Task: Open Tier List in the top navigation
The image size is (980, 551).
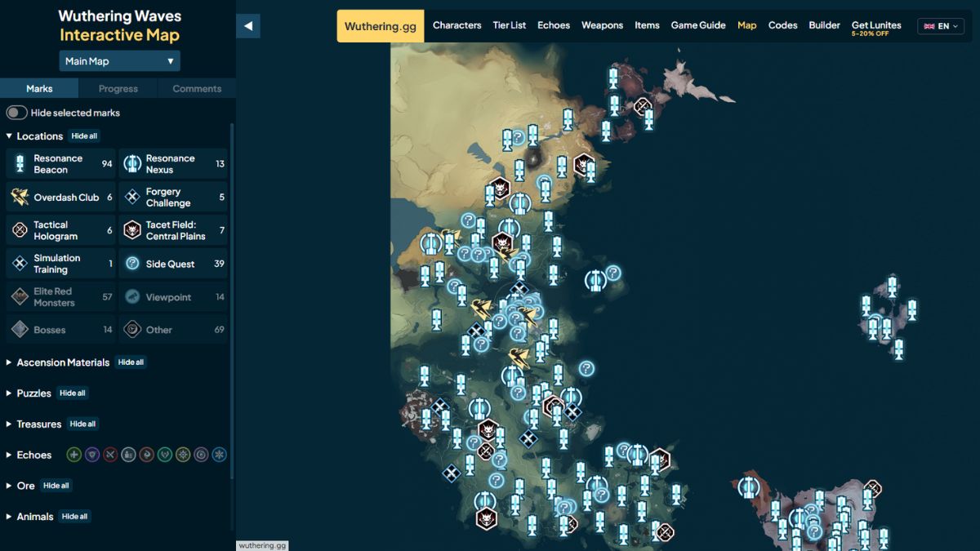Action: pyautogui.click(x=510, y=25)
